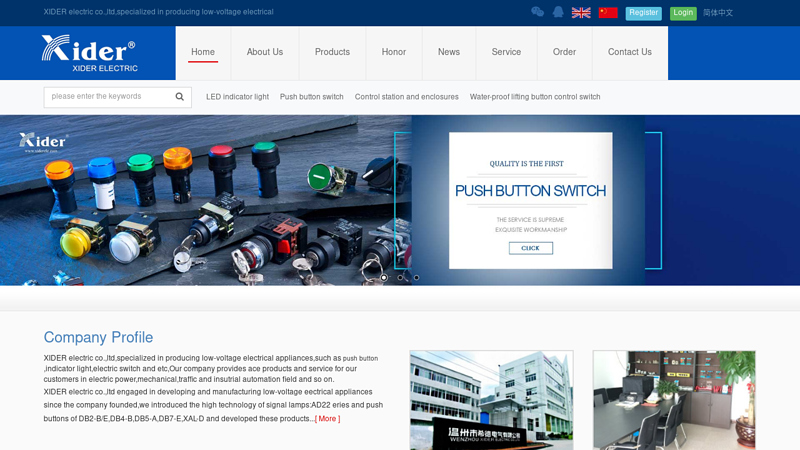
Task: Open the Push button switch link
Action: [x=311, y=97]
